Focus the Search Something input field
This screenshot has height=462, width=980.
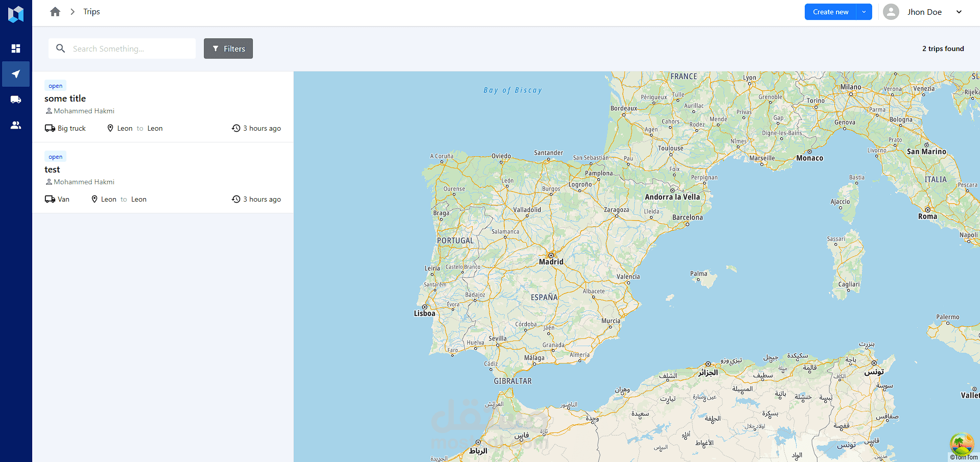[122, 48]
